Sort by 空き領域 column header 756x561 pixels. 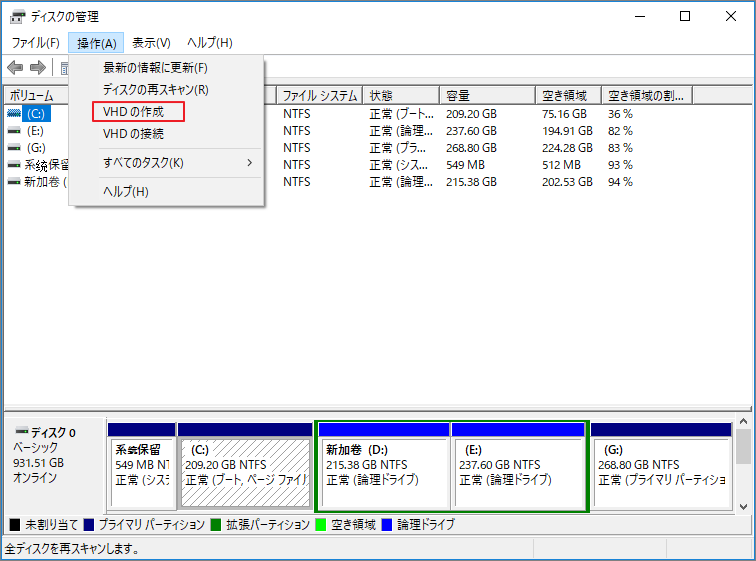click(568, 95)
